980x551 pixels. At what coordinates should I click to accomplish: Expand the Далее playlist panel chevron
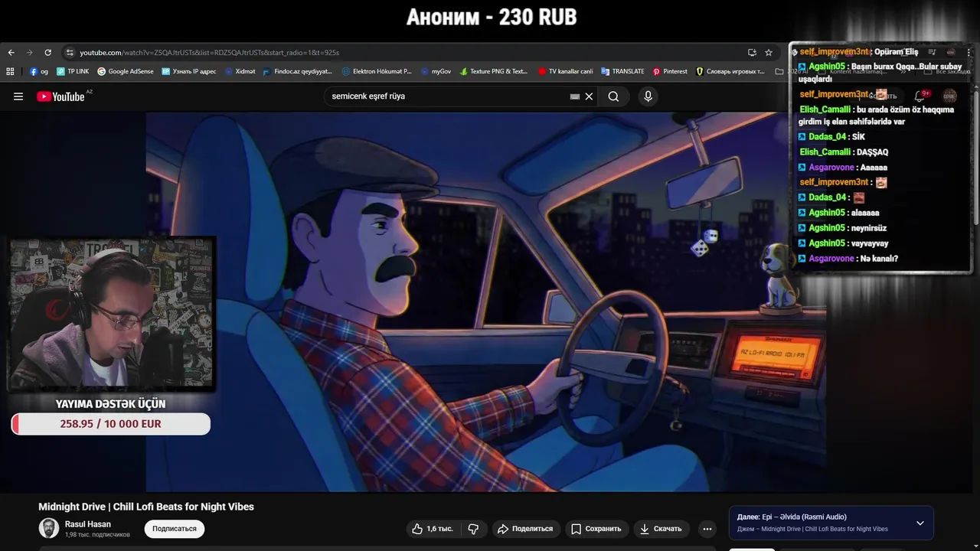920,523
